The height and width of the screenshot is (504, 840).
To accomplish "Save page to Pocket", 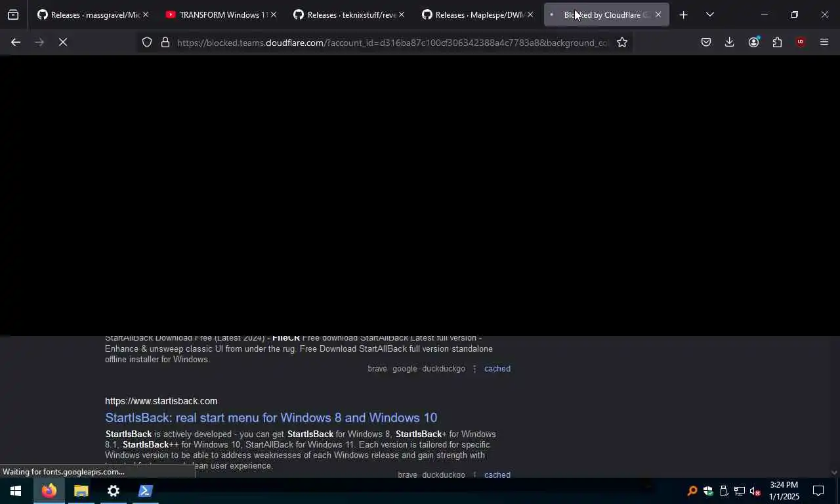I will [706, 42].
